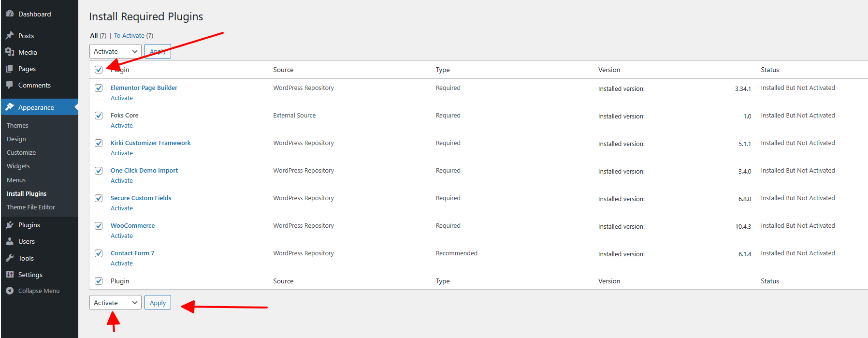868x338 pixels.
Task: Click the Pages icon in sidebar
Action: click(10, 69)
